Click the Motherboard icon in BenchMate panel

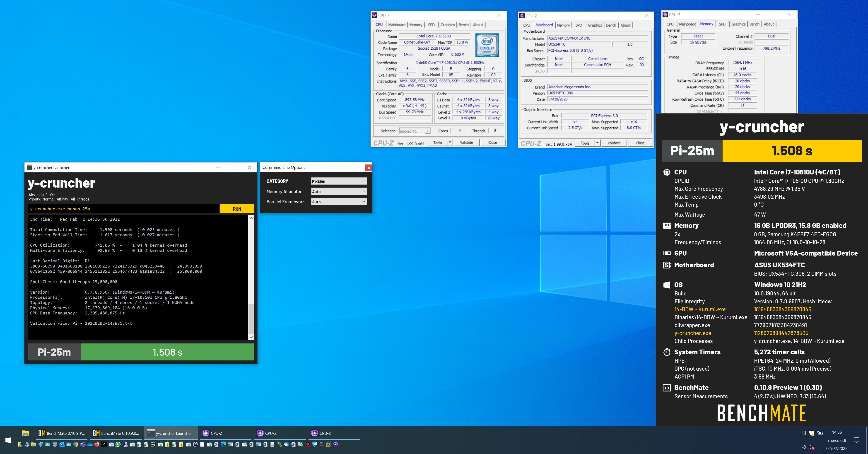tap(666, 265)
